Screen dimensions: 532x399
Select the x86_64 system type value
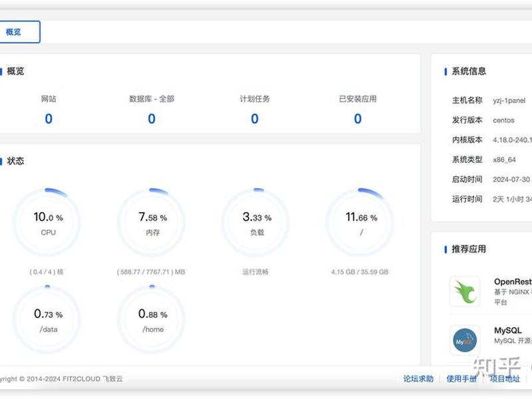pos(504,160)
